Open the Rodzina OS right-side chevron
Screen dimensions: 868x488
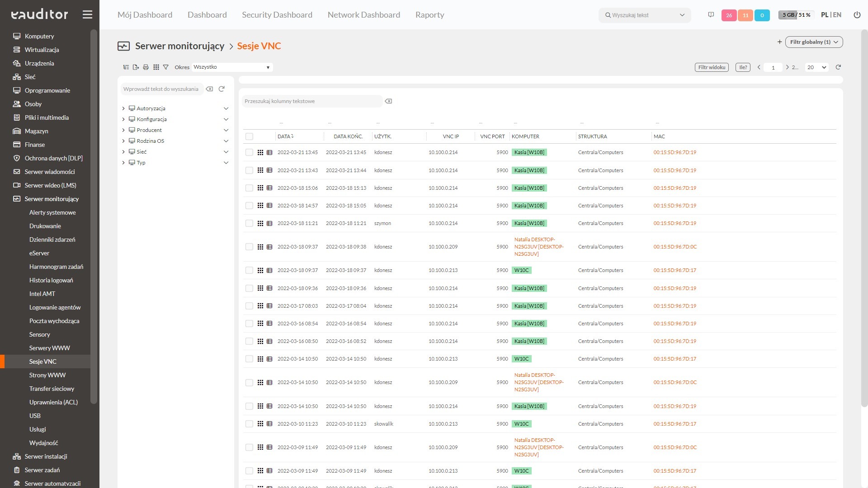pyautogui.click(x=226, y=141)
